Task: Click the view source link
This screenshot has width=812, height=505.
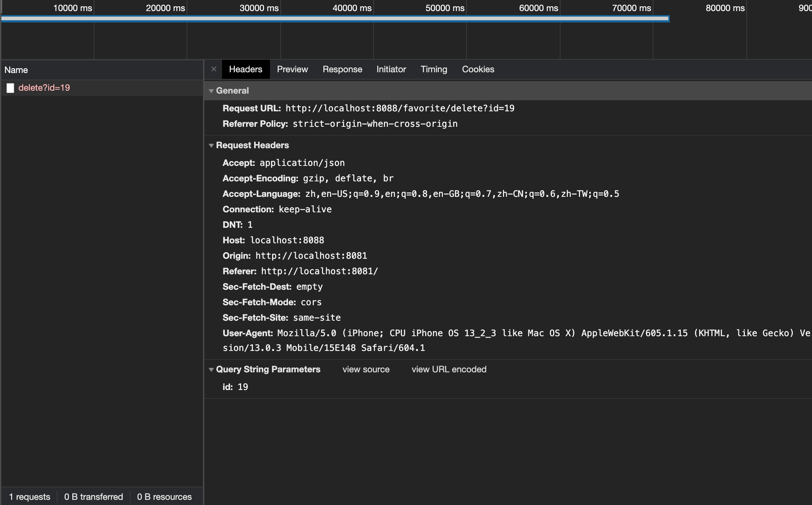Action: 366,369
